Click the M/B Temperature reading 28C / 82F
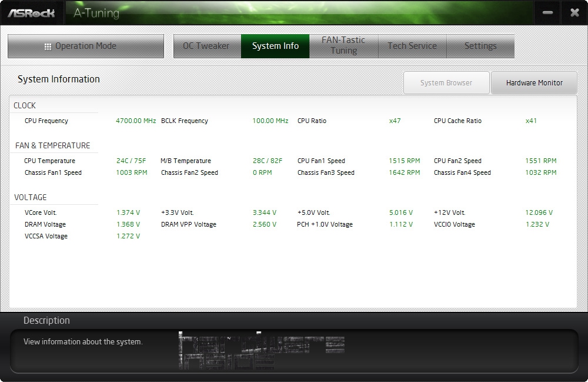Image resolution: width=588 pixels, height=382 pixels. pyautogui.click(x=268, y=161)
